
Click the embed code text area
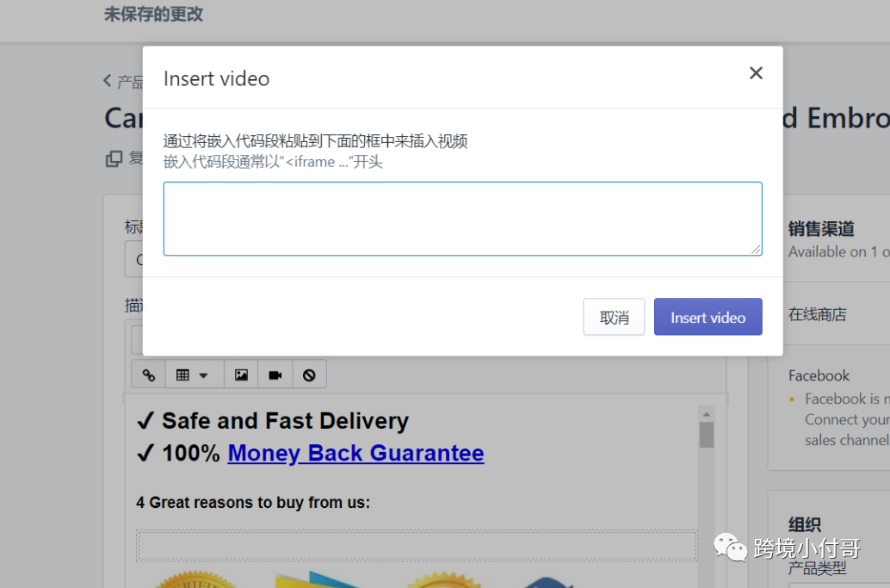462,219
